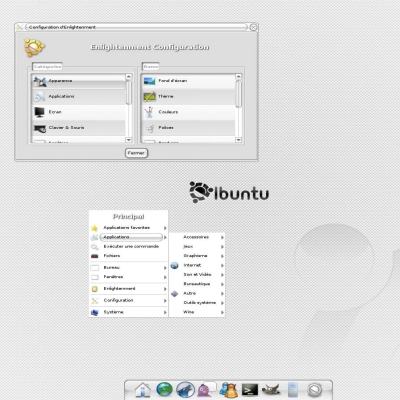The height and width of the screenshot is (400, 400).
Task: Click the briefcase icon next to Fichiers
Action: pos(95,256)
